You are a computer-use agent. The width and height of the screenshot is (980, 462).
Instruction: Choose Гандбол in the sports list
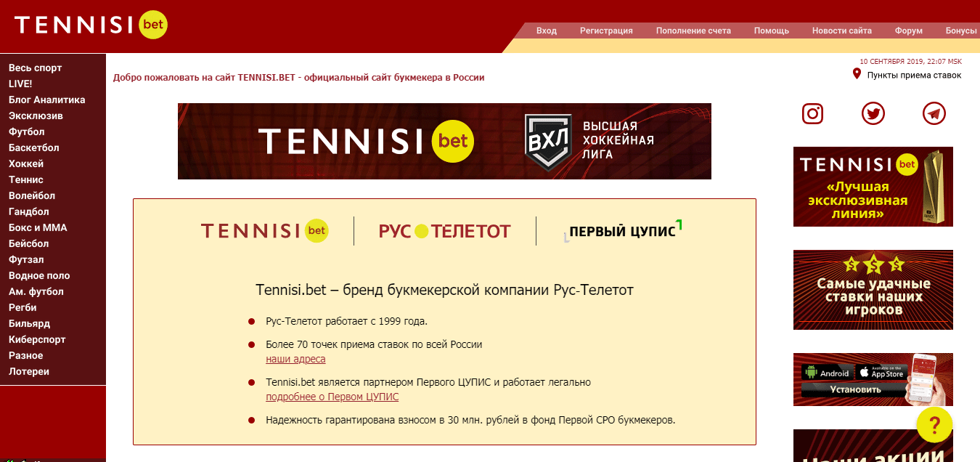click(29, 211)
